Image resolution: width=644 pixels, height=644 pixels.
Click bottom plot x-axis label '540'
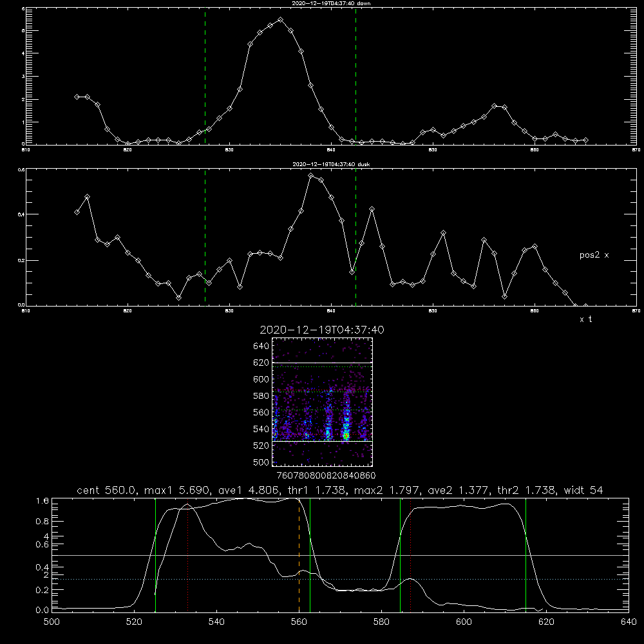tap(216, 622)
